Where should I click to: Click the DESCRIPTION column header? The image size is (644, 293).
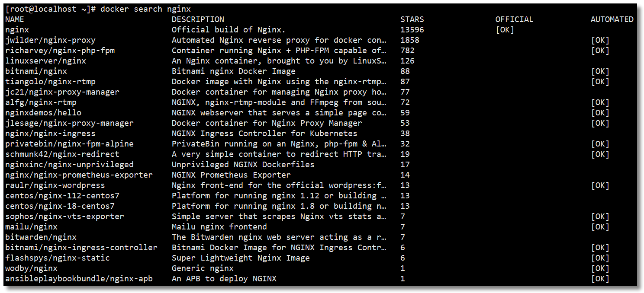click(x=198, y=19)
